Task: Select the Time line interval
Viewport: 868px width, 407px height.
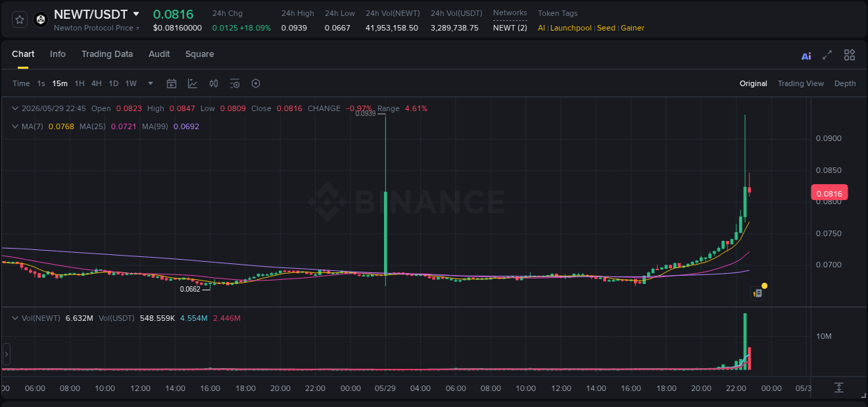Action: click(21, 83)
